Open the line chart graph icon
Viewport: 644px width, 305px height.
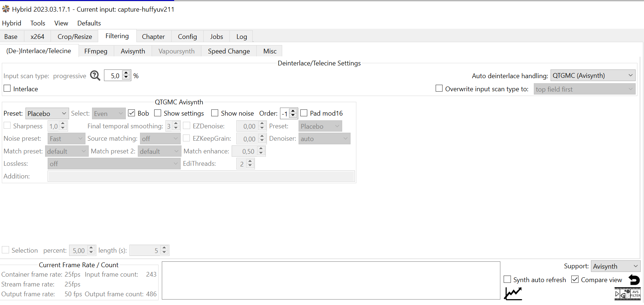tap(513, 293)
